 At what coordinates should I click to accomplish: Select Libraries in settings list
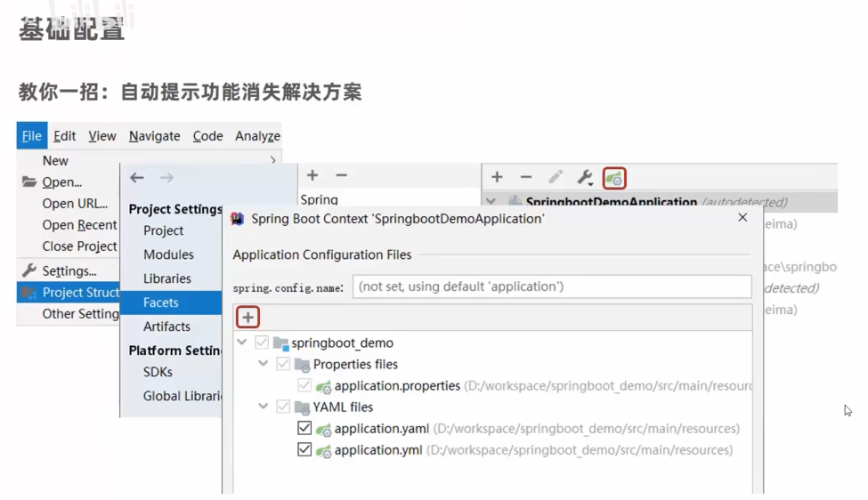(x=166, y=278)
